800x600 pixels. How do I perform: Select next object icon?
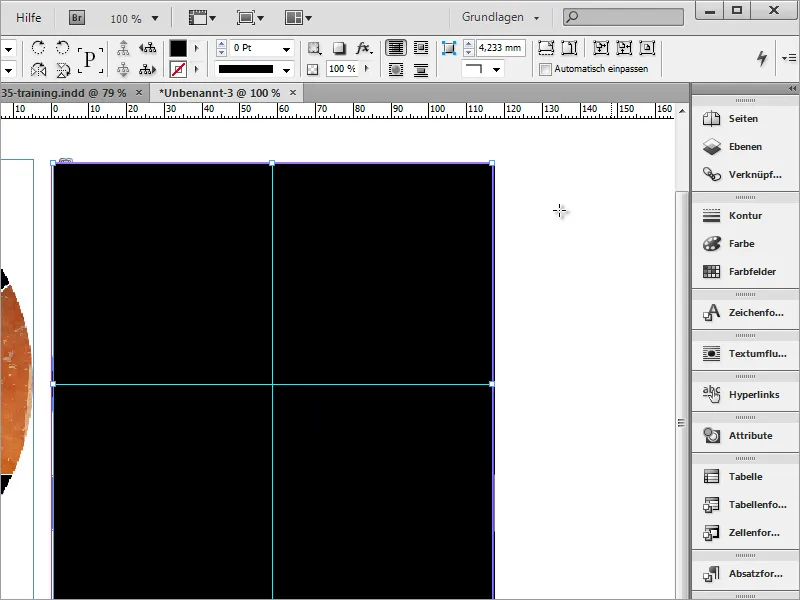pos(147,69)
